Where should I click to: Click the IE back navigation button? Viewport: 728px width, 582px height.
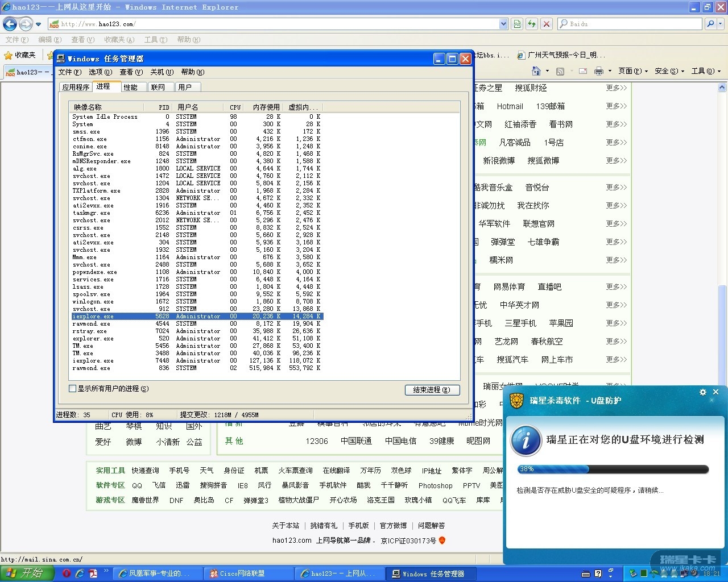tap(10, 24)
